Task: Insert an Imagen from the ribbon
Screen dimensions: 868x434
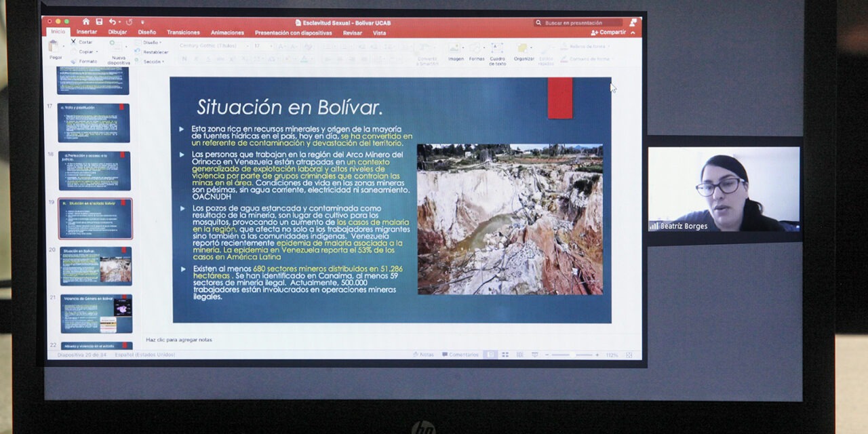Action: coord(456,52)
